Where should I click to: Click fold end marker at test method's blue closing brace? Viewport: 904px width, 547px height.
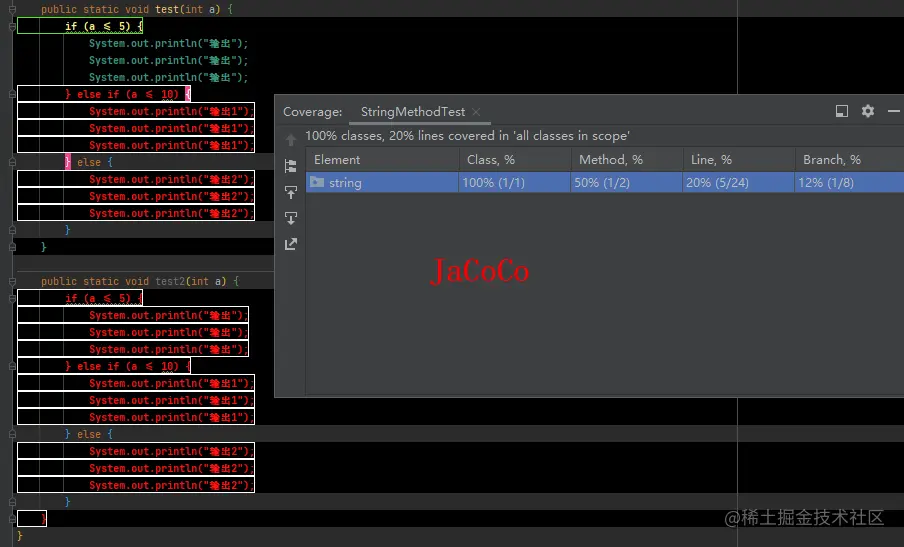point(12,230)
